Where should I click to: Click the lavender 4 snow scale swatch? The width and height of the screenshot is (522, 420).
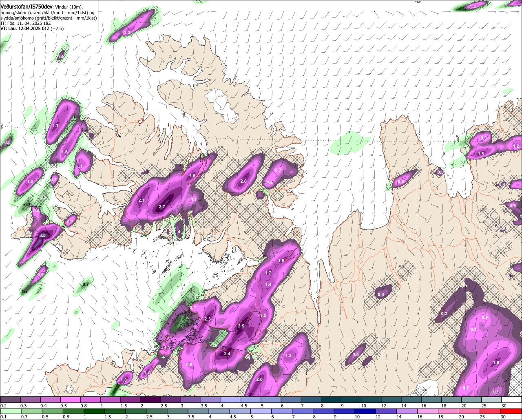[231, 400]
